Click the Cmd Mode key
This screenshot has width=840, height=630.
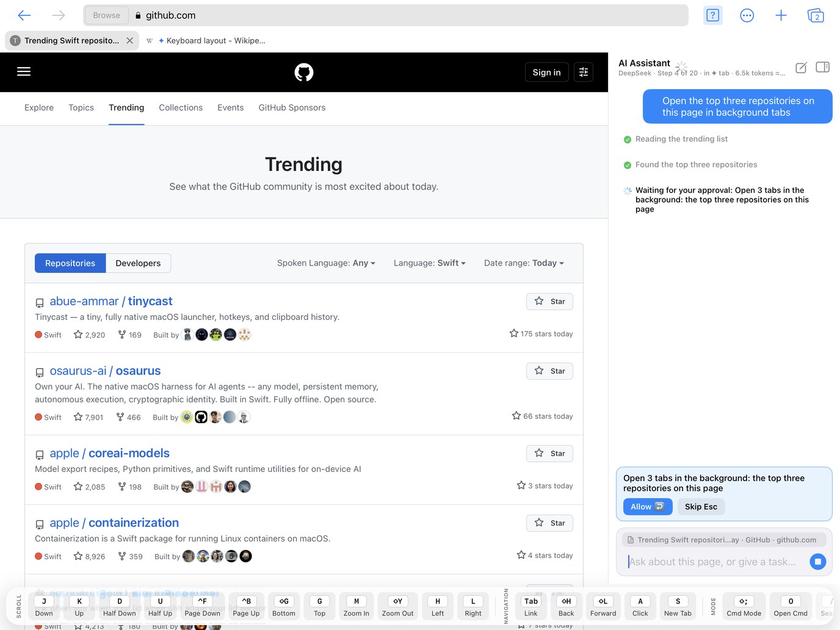pyautogui.click(x=744, y=606)
